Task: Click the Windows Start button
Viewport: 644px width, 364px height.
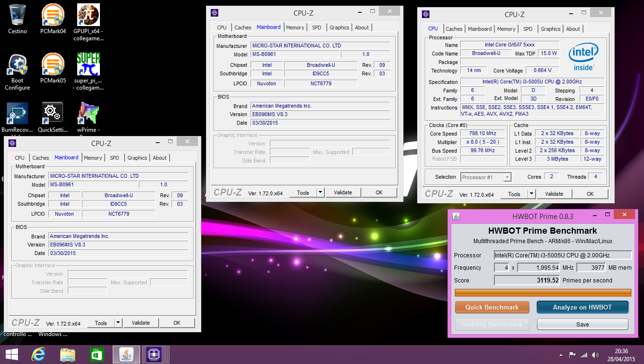Action: (12, 355)
